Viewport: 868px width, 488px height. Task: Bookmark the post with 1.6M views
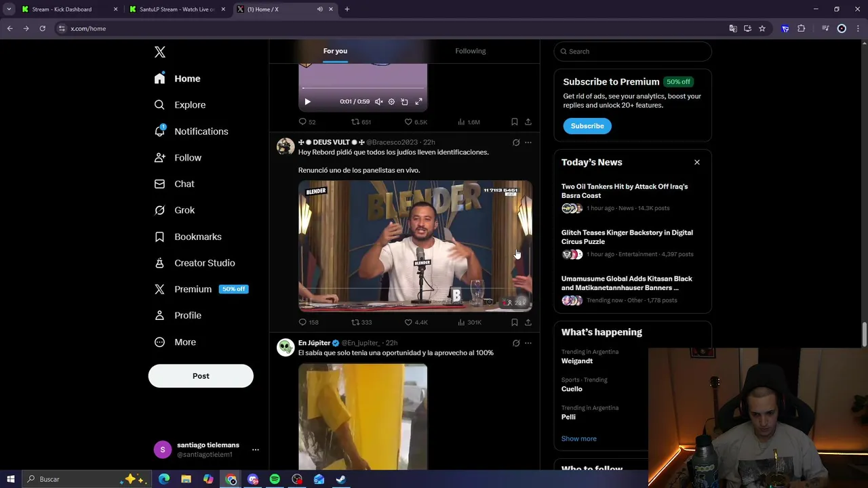coord(515,122)
